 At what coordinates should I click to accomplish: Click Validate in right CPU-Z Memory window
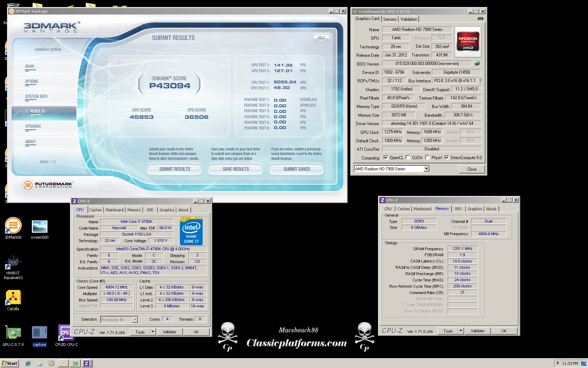pyautogui.click(x=477, y=331)
